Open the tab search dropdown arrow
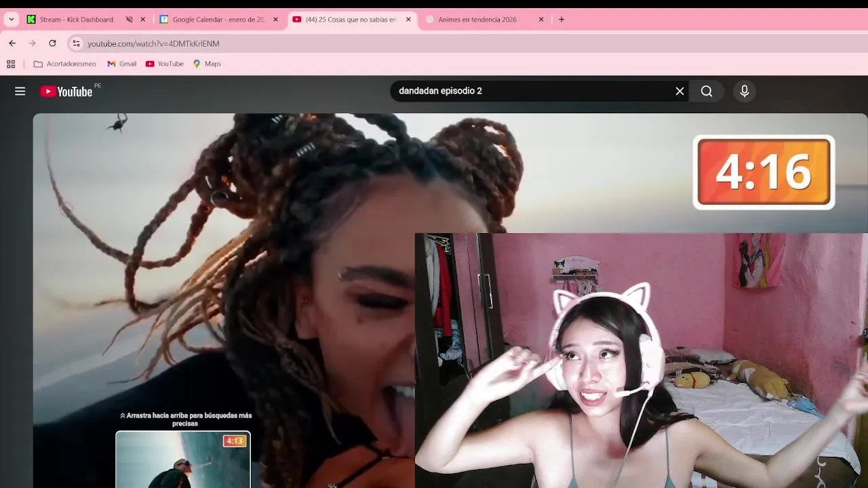 [x=12, y=20]
